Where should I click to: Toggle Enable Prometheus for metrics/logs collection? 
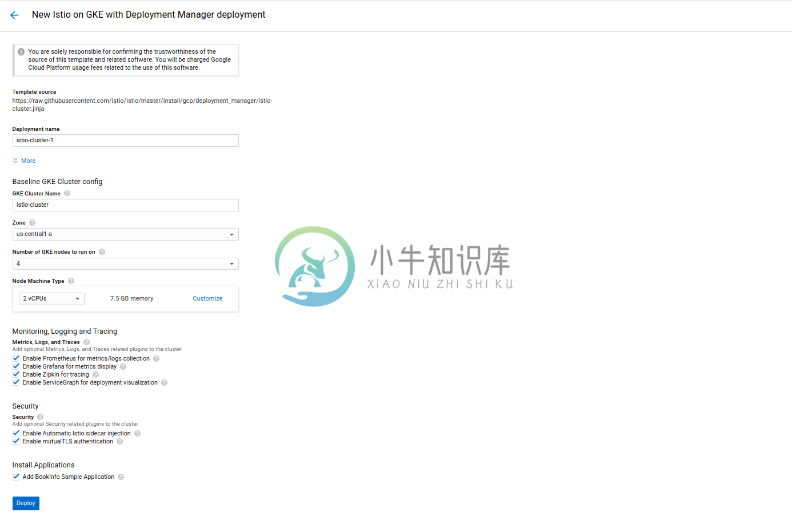16,359
